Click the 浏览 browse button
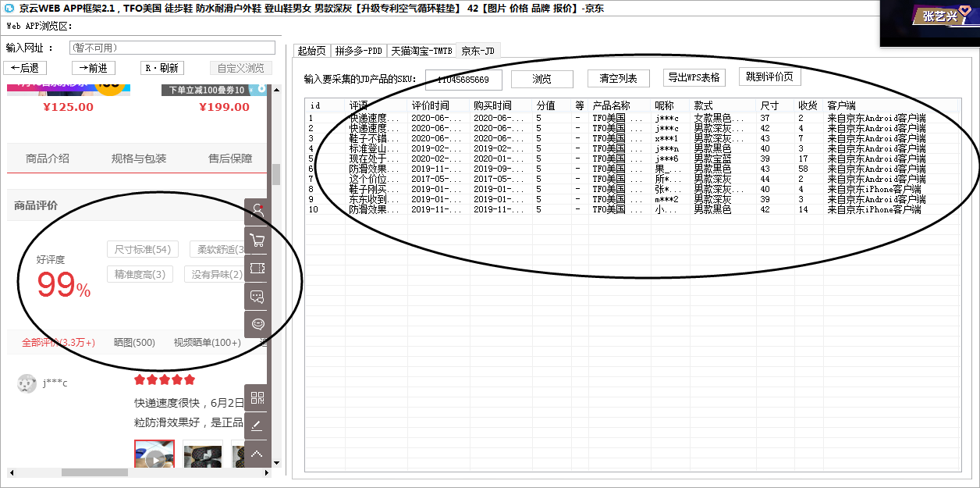 pyautogui.click(x=542, y=79)
